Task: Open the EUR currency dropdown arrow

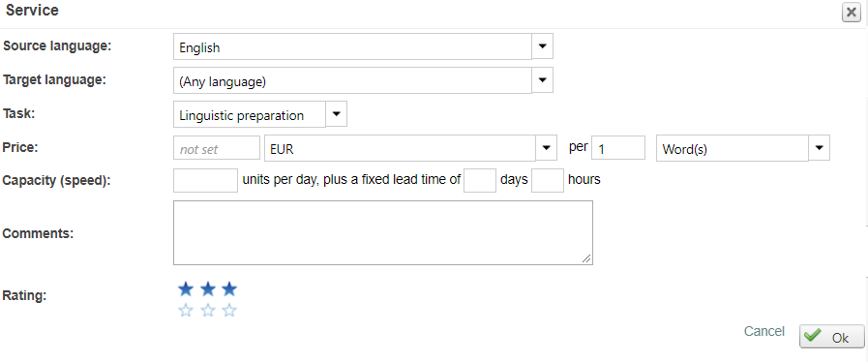Action: coord(546,148)
